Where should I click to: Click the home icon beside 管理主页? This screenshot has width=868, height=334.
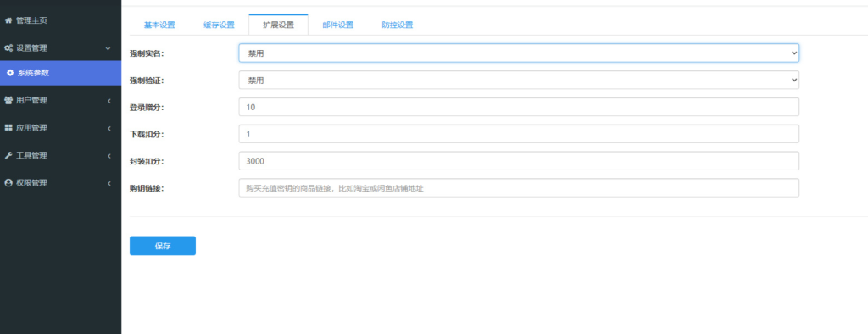8,20
